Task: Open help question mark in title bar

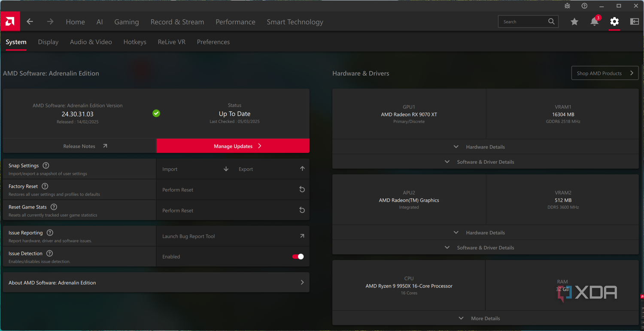Action: pyautogui.click(x=584, y=6)
